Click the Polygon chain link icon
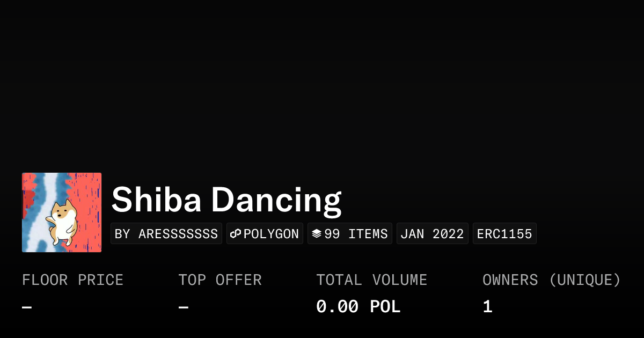Image resolution: width=644 pixels, height=338 pixels. coord(236,234)
